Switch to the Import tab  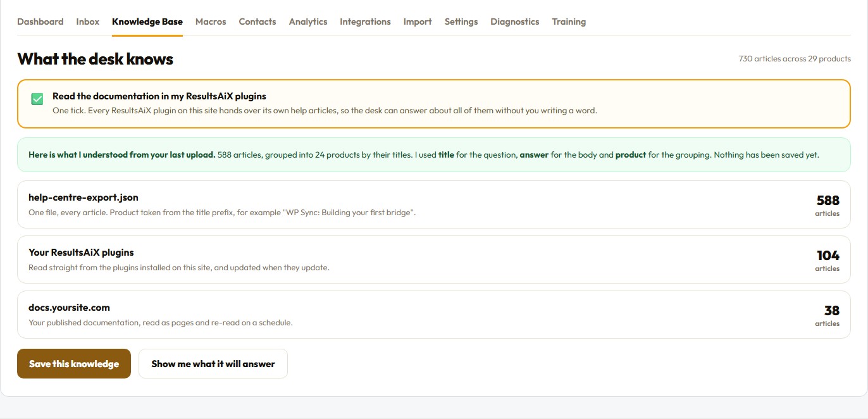coord(418,22)
